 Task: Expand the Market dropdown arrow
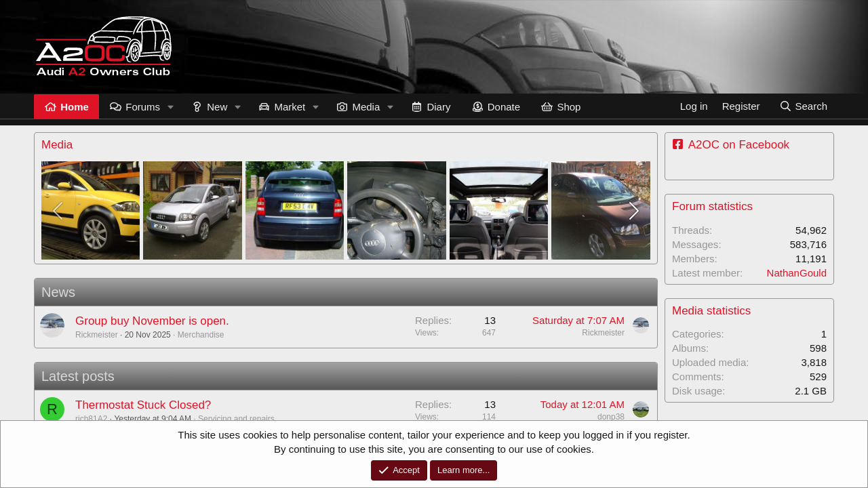315,107
